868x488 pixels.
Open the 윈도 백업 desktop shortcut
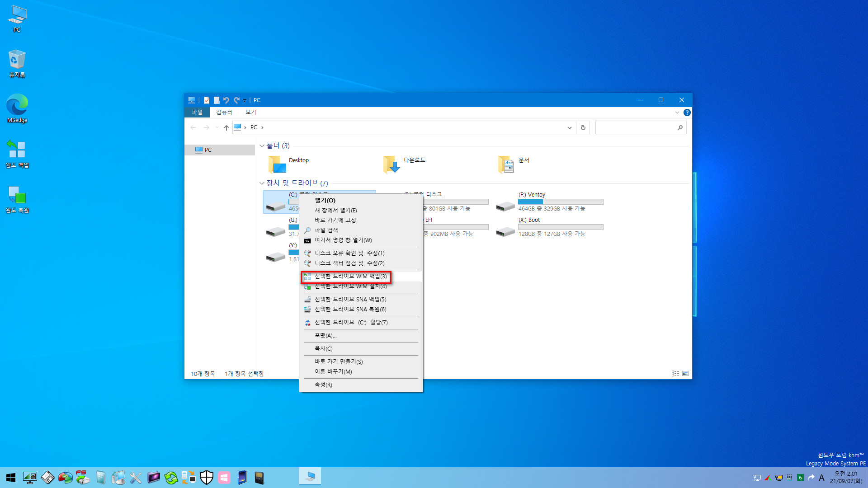(x=17, y=154)
